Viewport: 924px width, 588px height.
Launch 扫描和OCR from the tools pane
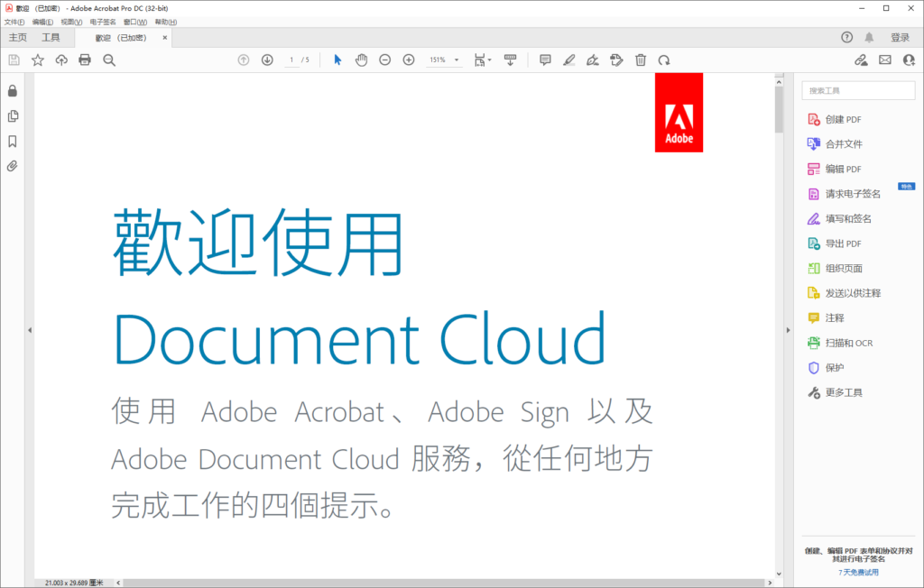point(848,343)
